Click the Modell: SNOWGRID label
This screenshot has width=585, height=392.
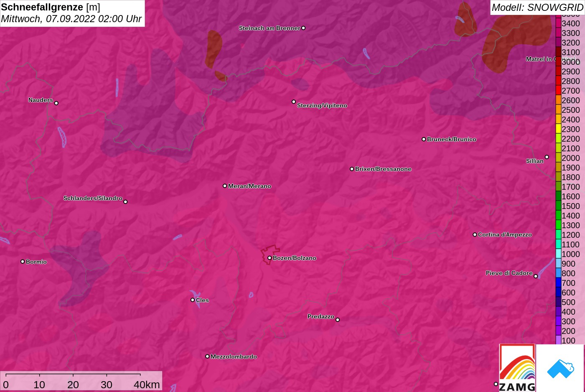[537, 8]
